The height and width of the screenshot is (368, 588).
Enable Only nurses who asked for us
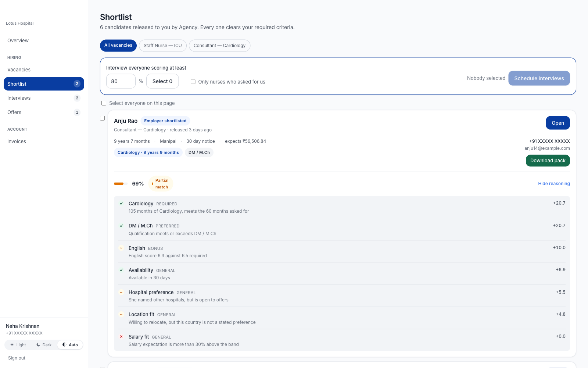[x=193, y=82]
